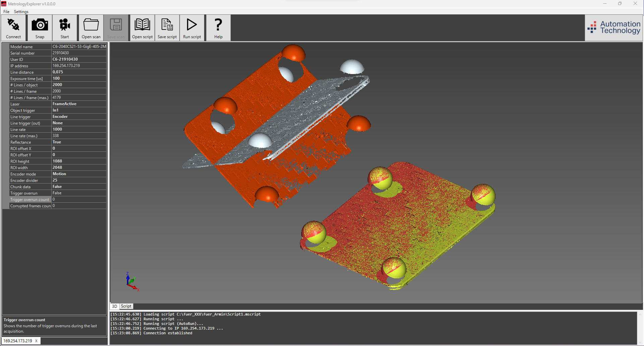
Task: Edit the ROI offset X value
Action: [x=79, y=148]
